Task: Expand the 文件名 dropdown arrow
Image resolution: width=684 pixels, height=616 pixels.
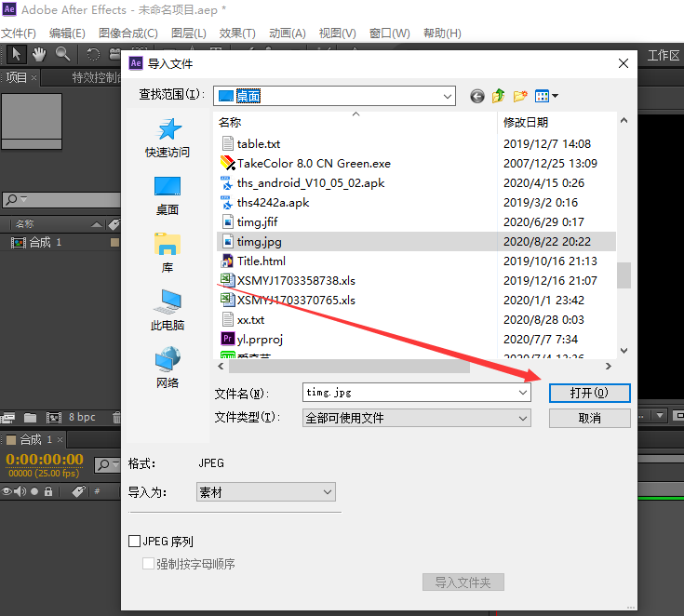Action: 523,392
